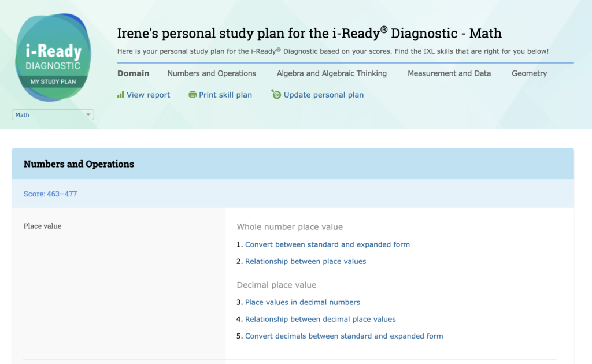Click the bar chart View report icon

[x=121, y=95]
